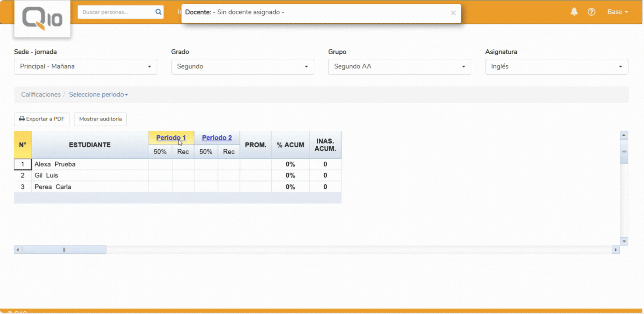The image size is (644, 314).
Task: Open the Sede - jornada dropdown
Action: (x=85, y=67)
